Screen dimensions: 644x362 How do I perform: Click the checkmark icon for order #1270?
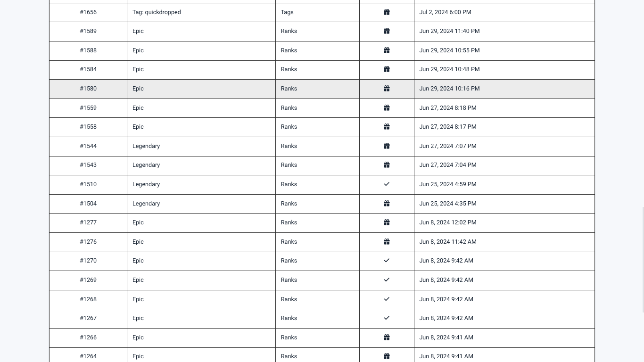tap(387, 261)
